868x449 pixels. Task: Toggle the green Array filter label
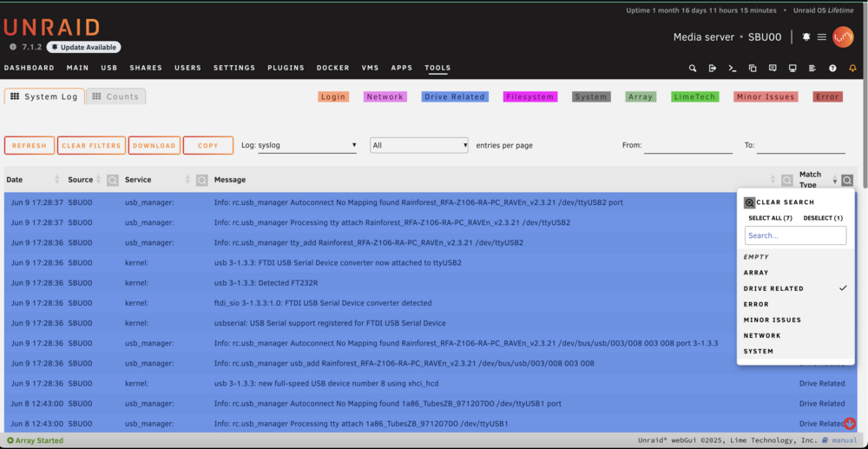click(641, 97)
